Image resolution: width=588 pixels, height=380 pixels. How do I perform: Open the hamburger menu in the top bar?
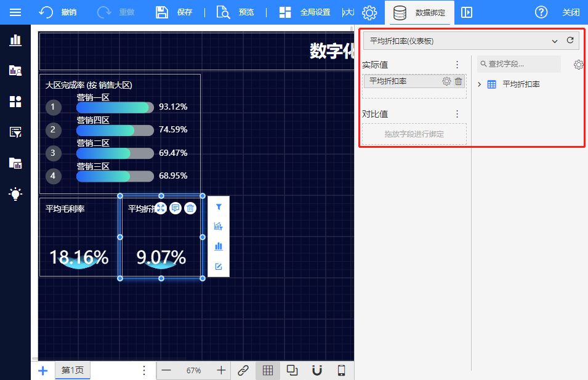(x=15, y=12)
